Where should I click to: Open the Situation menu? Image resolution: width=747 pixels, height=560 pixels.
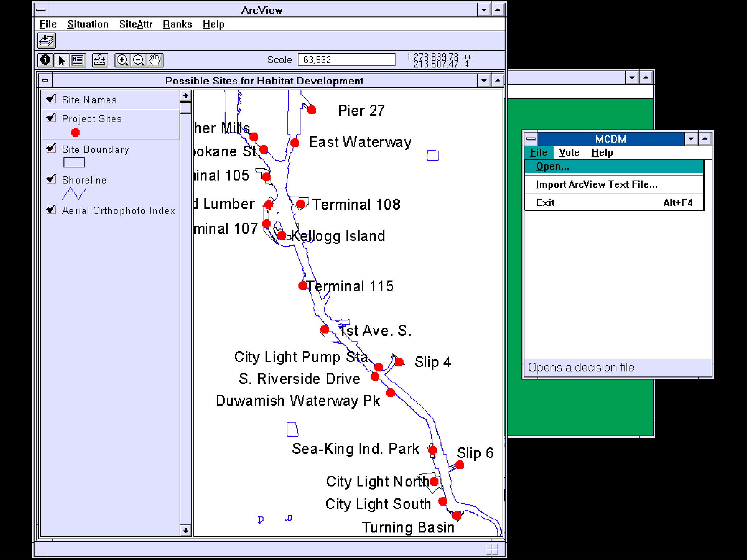pyautogui.click(x=88, y=24)
